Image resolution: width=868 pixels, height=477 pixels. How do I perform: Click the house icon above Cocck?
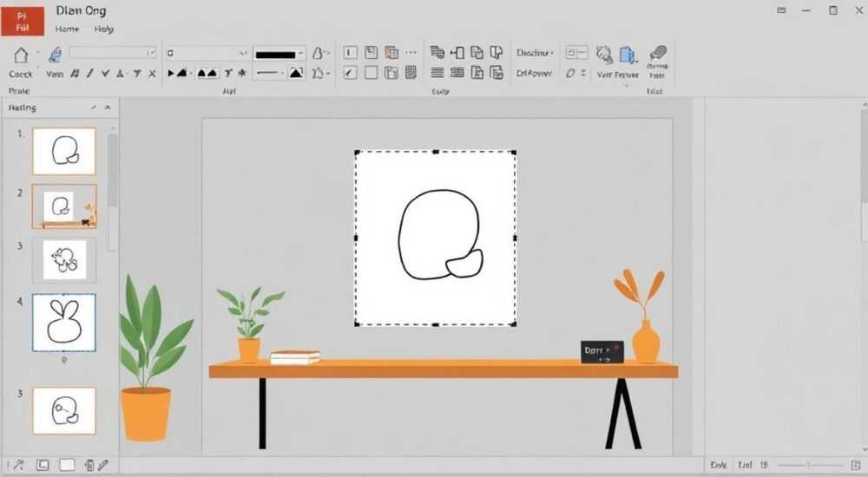[21, 55]
